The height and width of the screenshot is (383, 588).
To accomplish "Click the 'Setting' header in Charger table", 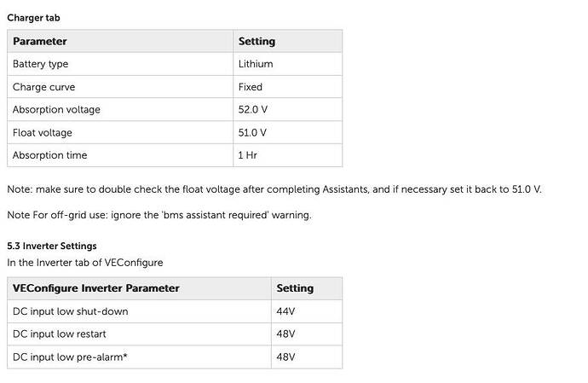I will [x=257, y=41].
